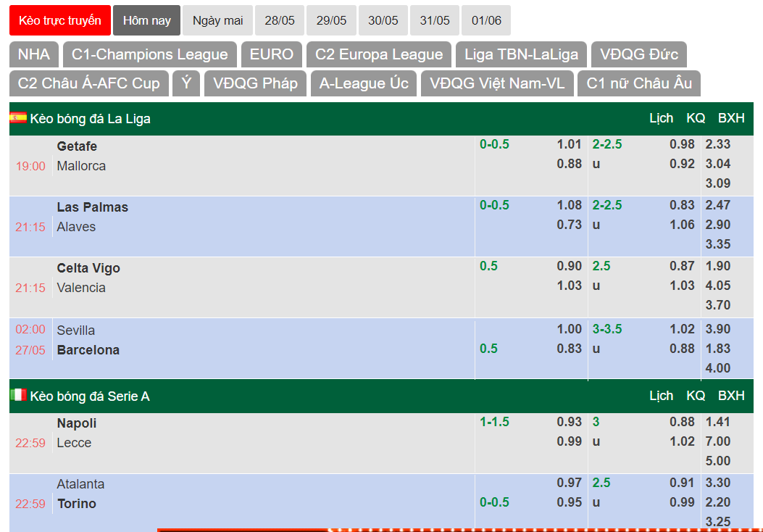
Task: View KQ results in the Serie A header
Action: pyautogui.click(x=696, y=396)
